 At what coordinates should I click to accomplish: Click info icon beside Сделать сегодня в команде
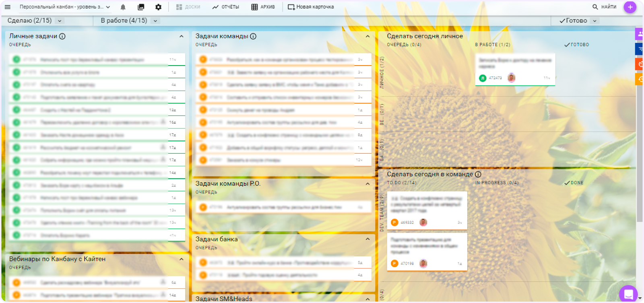(x=478, y=174)
